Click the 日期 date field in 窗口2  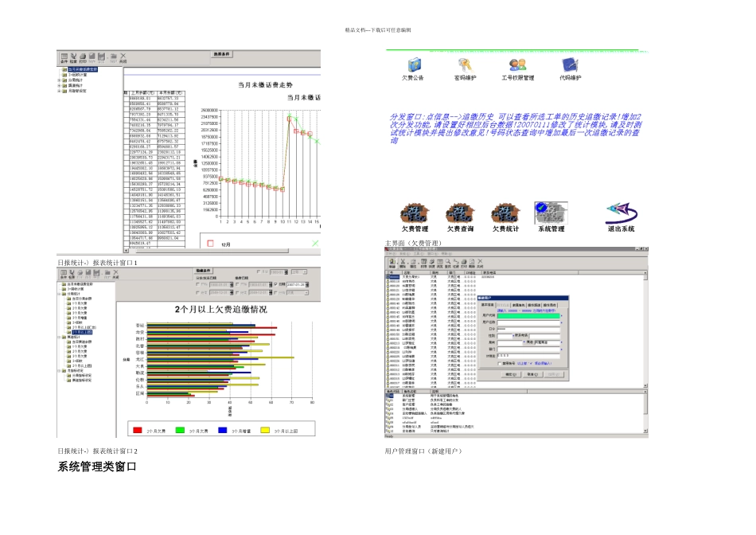[x=298, y=285]
